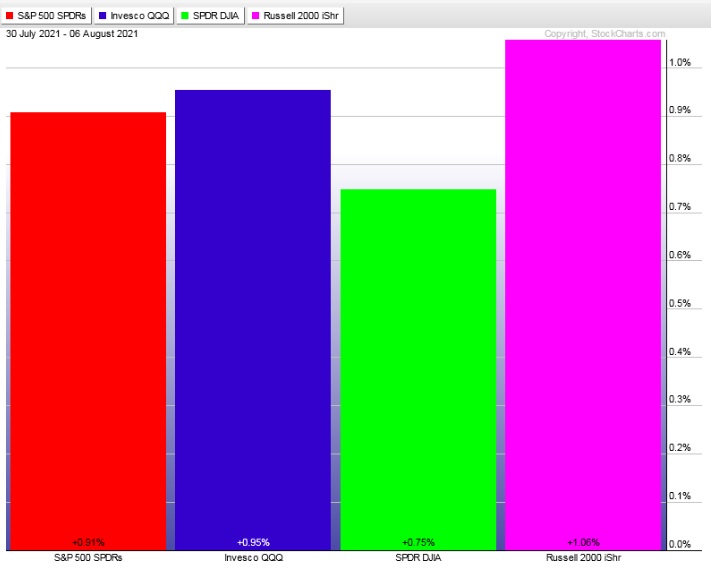Click the 0.0% y-axis tick label
The height and width of the screenshot is (570, 711).
[680, 544]
